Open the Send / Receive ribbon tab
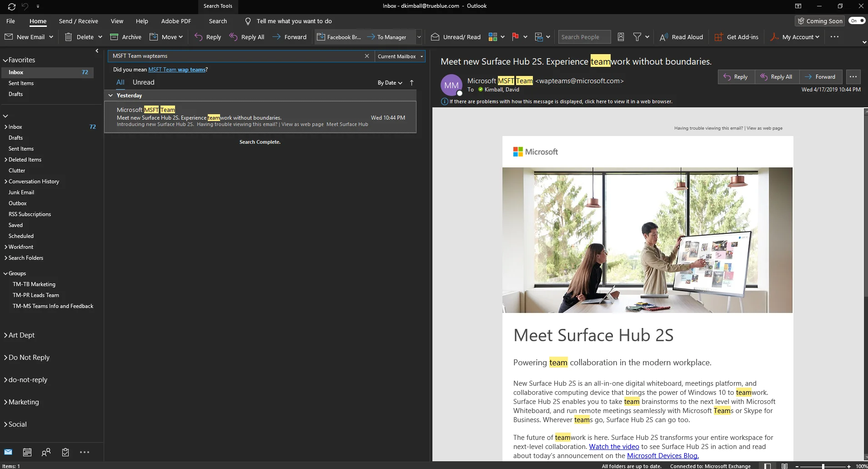This screenshot has height=469, width=868. 78,21
